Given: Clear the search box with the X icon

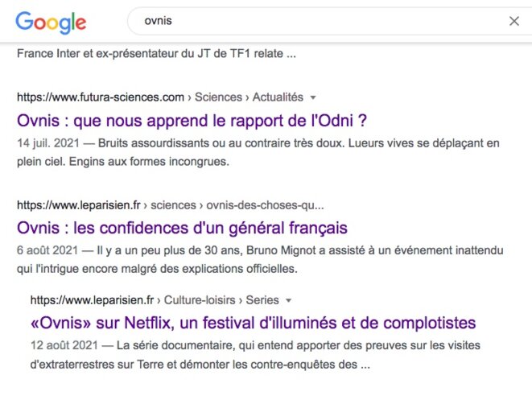Looking at the screenshot, I should coord(514,21).
